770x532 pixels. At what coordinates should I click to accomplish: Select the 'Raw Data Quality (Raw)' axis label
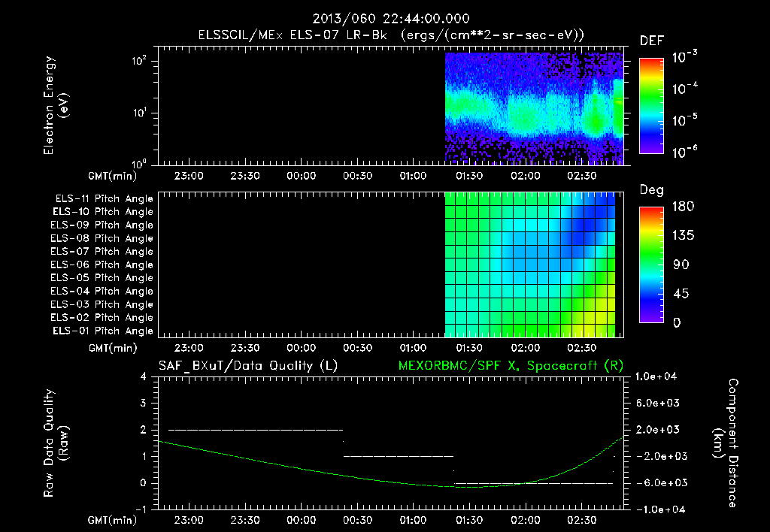pyautogui.click(x=56, y=443)
